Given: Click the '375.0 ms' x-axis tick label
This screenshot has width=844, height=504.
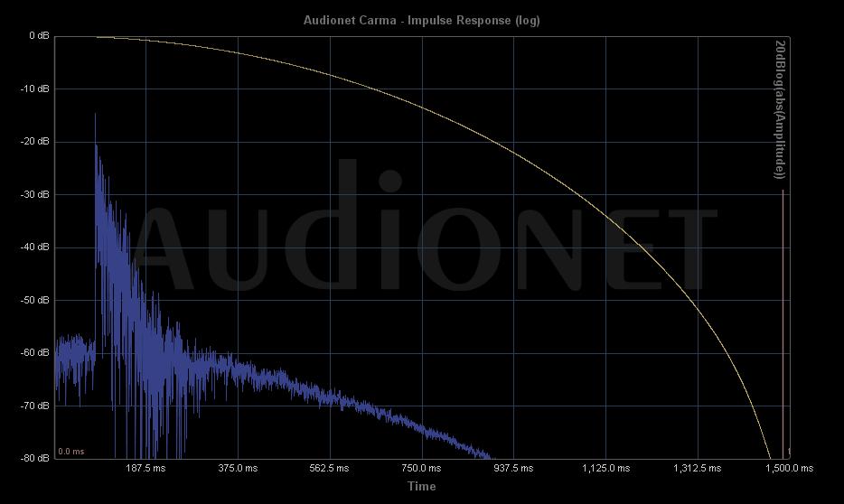Looking at the screenshot, I should click(x=238, y=468).
